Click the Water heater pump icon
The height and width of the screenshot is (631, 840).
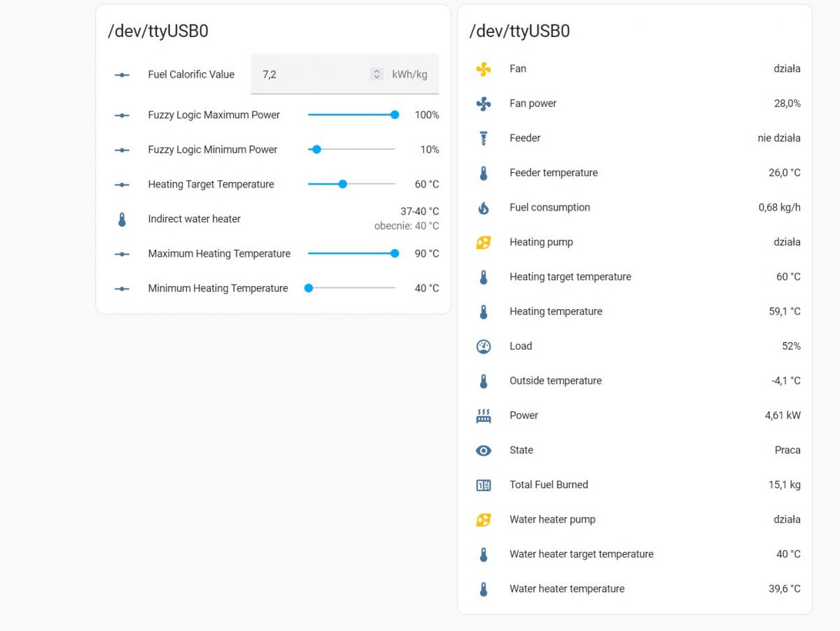click(x=483, y=520)
